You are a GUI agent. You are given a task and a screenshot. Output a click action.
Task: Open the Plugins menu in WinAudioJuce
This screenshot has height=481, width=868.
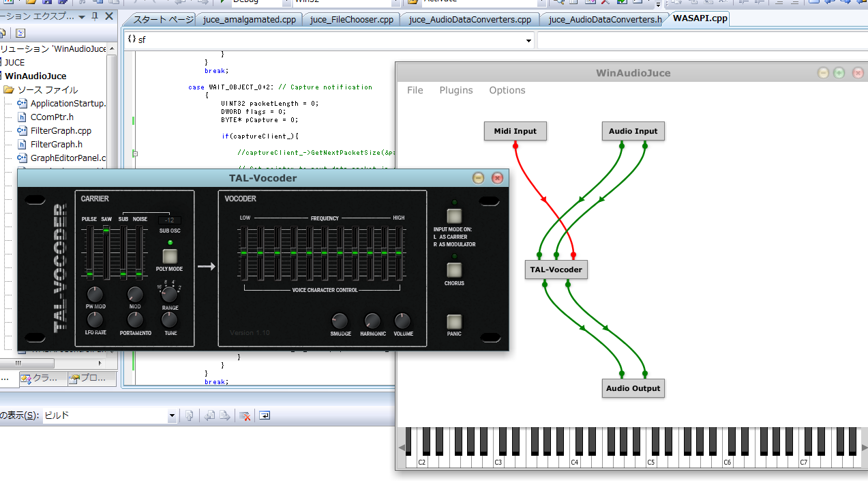pyautogui.click(x=455, y=90)
